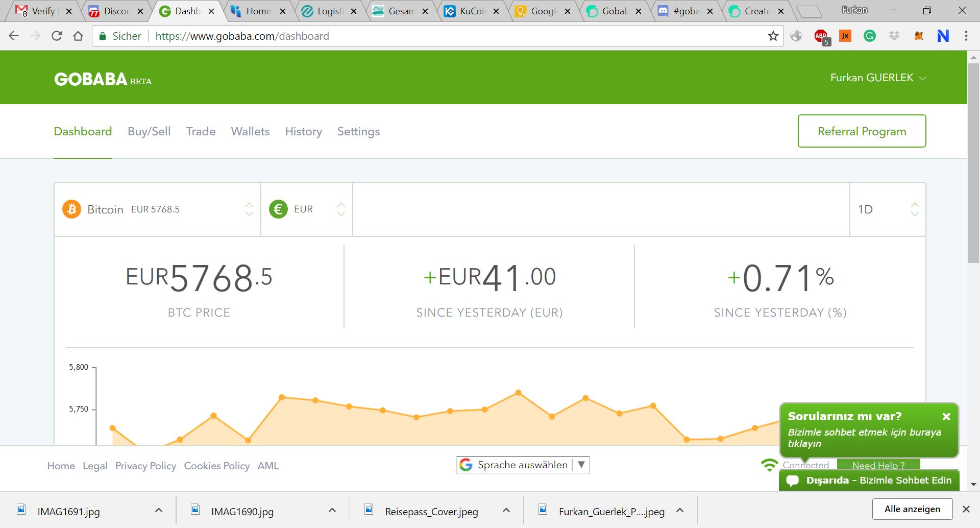Image resolution: width=980 pixels, height=528 pixels.
Task: Open the Wallets navigation tab
Action: (250, 132)
